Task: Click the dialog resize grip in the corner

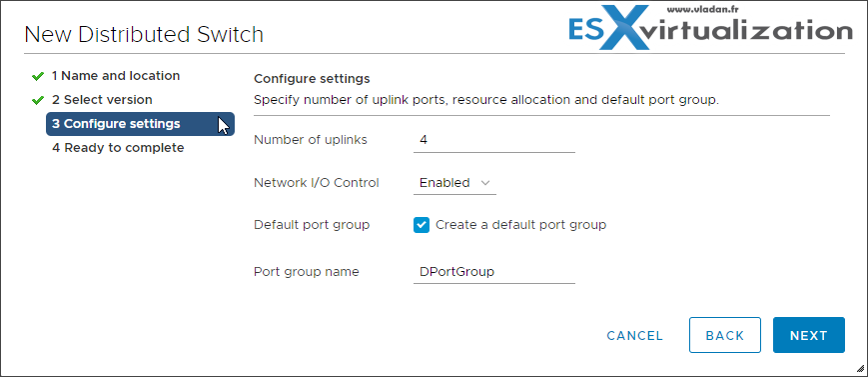Action: (x=860, y=368)
